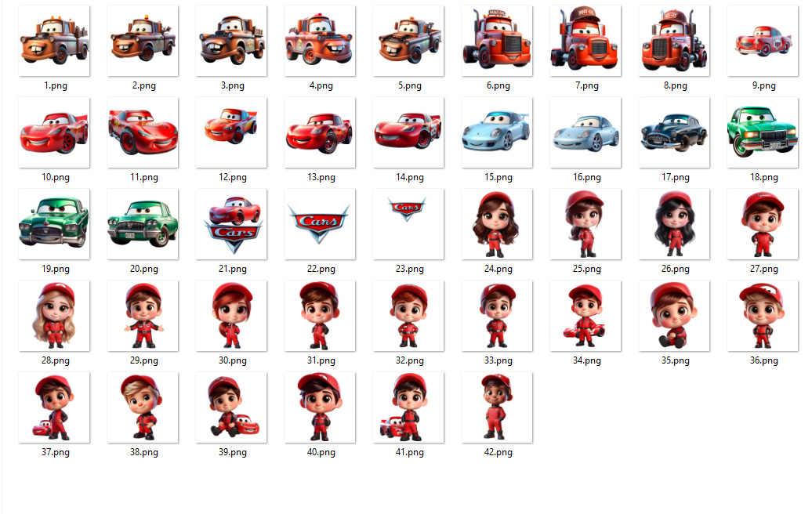Click the 30.png red-haired character thumbnail
The height and width of the screenshot is (514, 812).
(x=231, y=316)
